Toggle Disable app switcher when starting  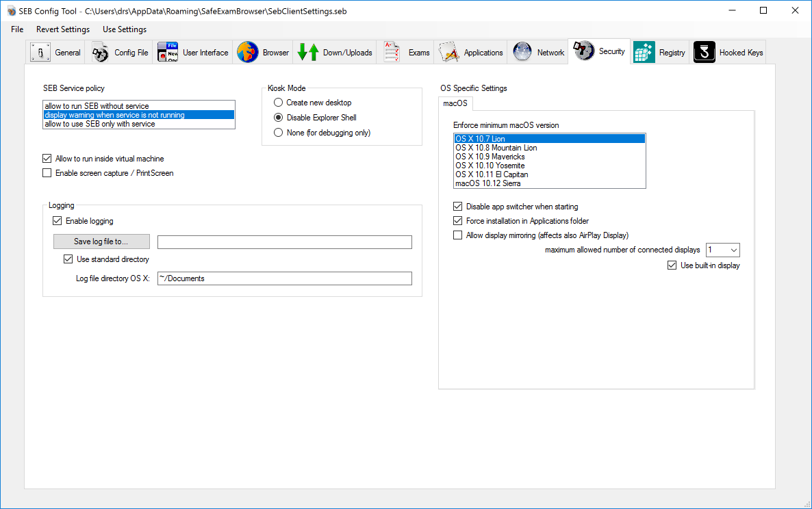pos(458,207)
